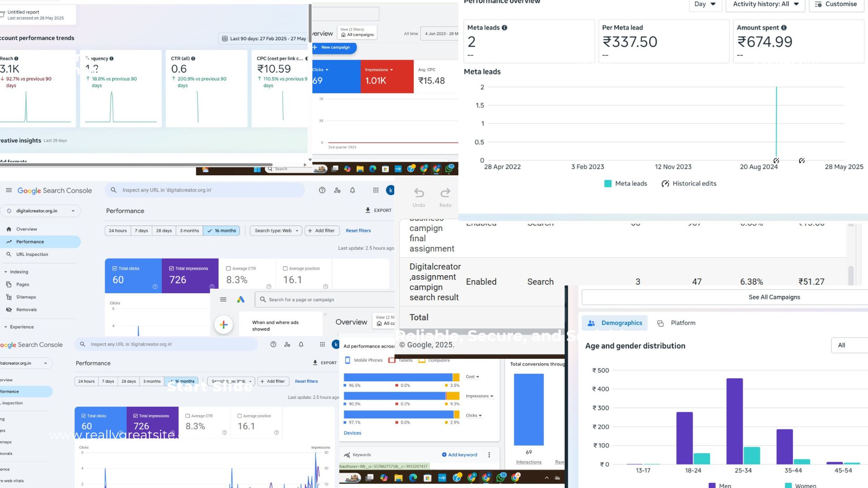This screenshot has width=868, height=488.
Task: Click Reset filters in top Search Console
Action: point(358,231)
